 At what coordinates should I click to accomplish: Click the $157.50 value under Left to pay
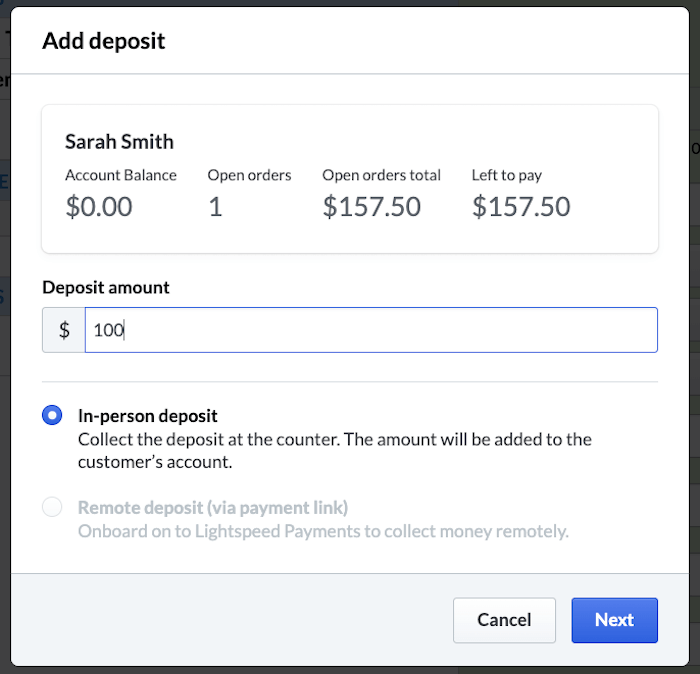click(521, 206)
